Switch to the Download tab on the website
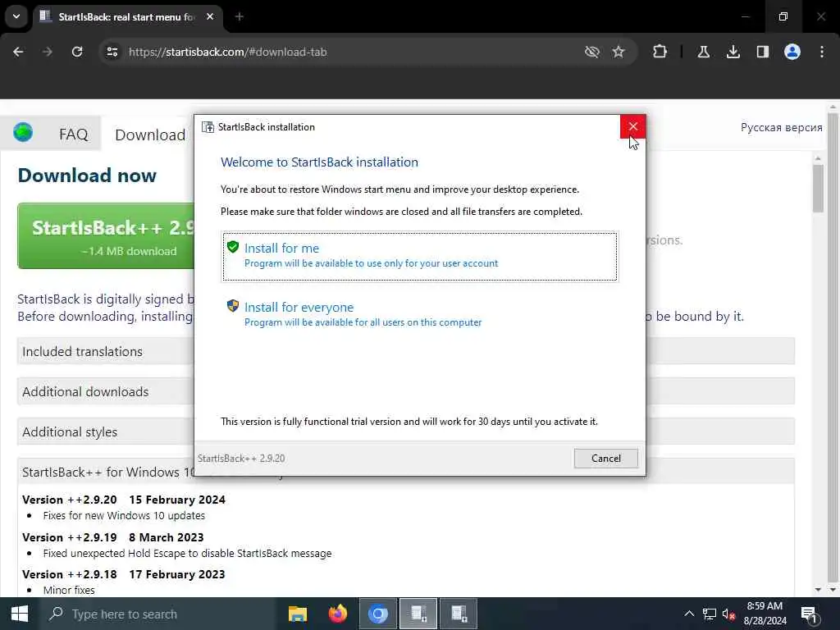Viewport: 840px width, 630px height. (x=150, y=135)
